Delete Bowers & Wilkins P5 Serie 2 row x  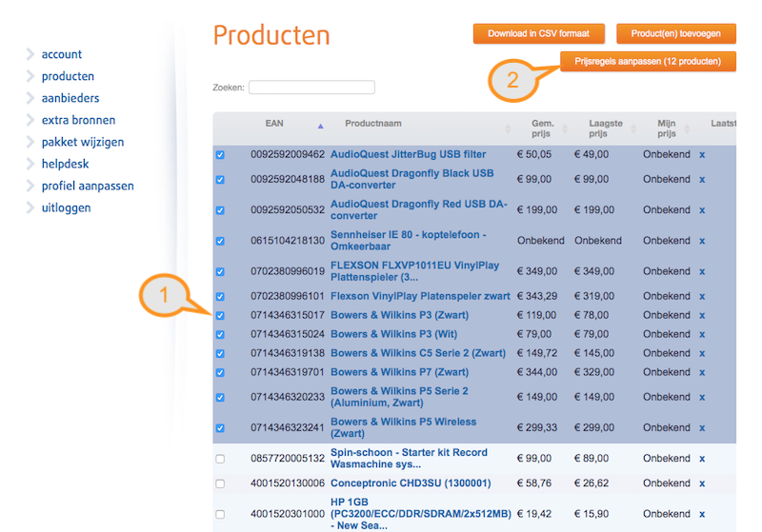coord(702,398)
